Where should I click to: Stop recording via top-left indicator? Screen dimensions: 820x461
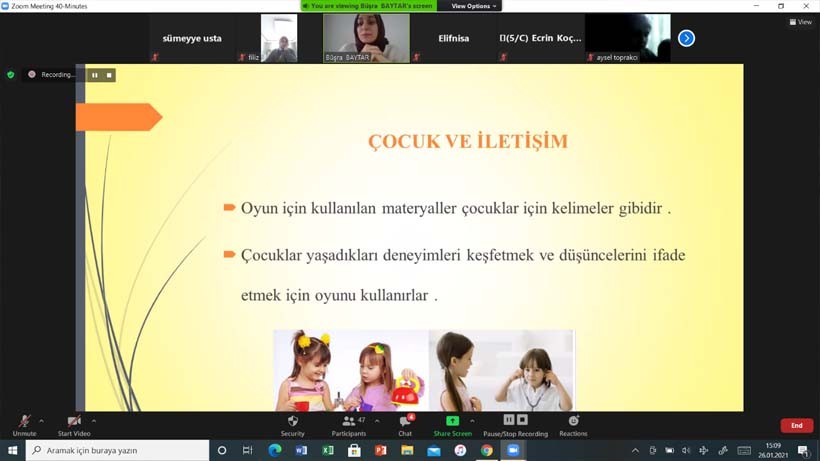pos(109,75)
